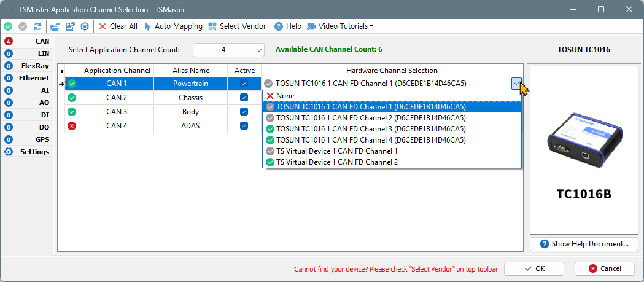644x282 pixels.
Task: Open the Video Tutorials dropdown menu
Action: (x=340, y=26)
